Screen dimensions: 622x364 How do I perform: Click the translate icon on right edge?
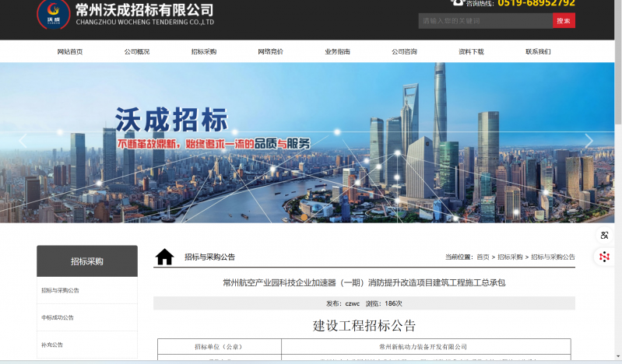(x=604, y=235)
